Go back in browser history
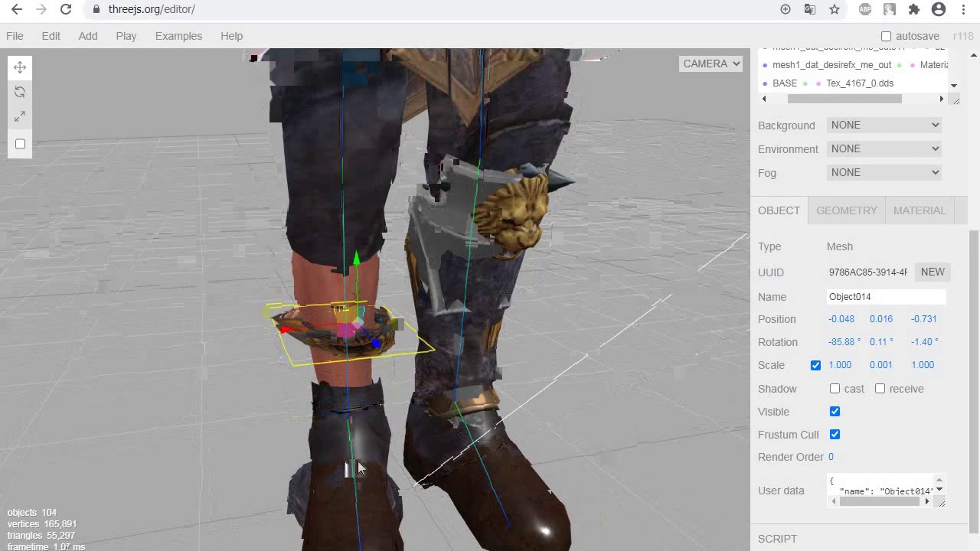This screenshot has height=551, width=980. 17,9
